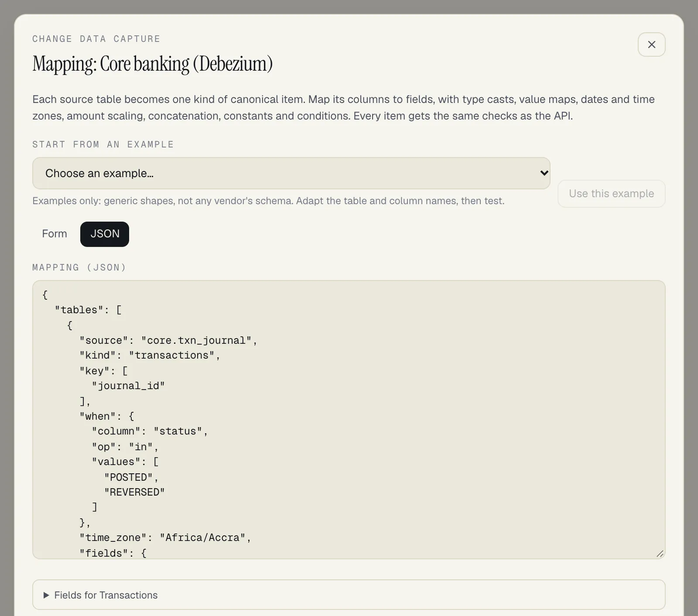
Task: Close the mapping dialog with the X
Action: 651,44
